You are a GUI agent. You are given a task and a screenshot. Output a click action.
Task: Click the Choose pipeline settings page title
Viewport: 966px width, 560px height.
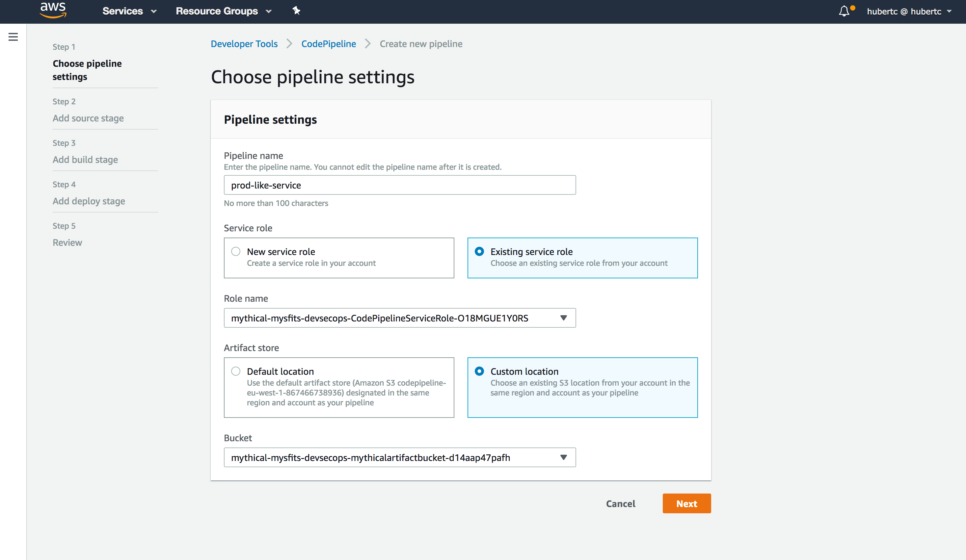click(313, 77)
